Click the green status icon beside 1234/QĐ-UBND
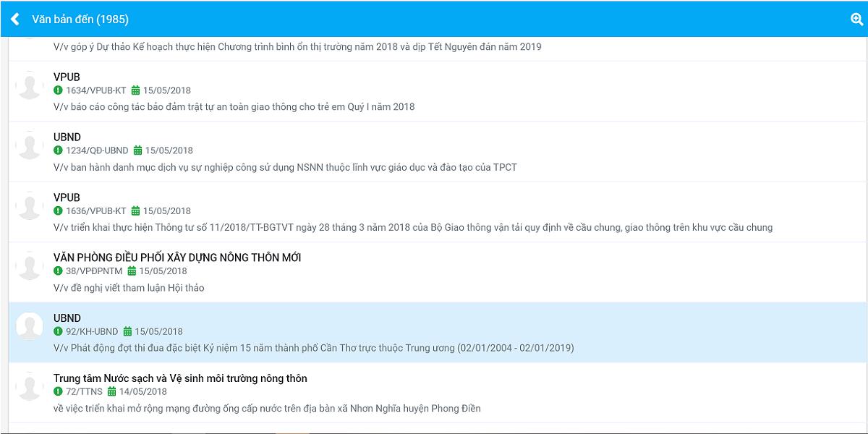This screenshot has width=868, height=434. pyautogui.click(x=58, y=150)
